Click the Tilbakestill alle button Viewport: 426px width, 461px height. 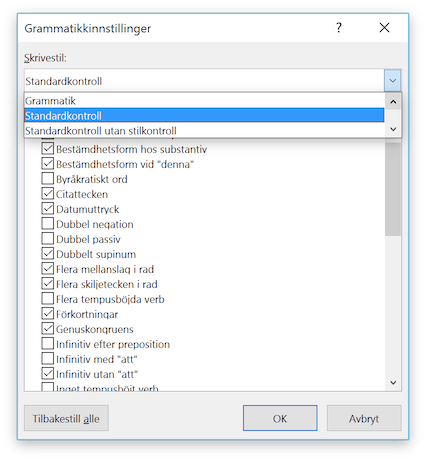66,418
